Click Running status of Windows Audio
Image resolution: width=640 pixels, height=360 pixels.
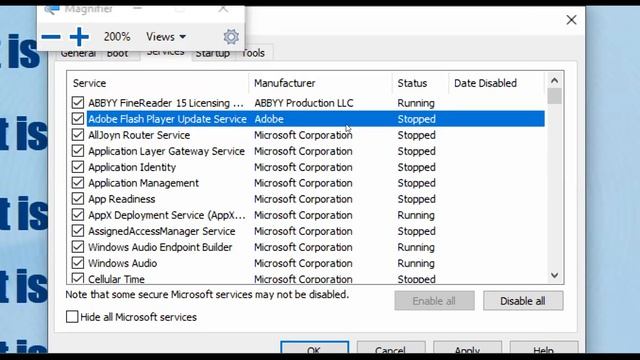tap(416, 263)
